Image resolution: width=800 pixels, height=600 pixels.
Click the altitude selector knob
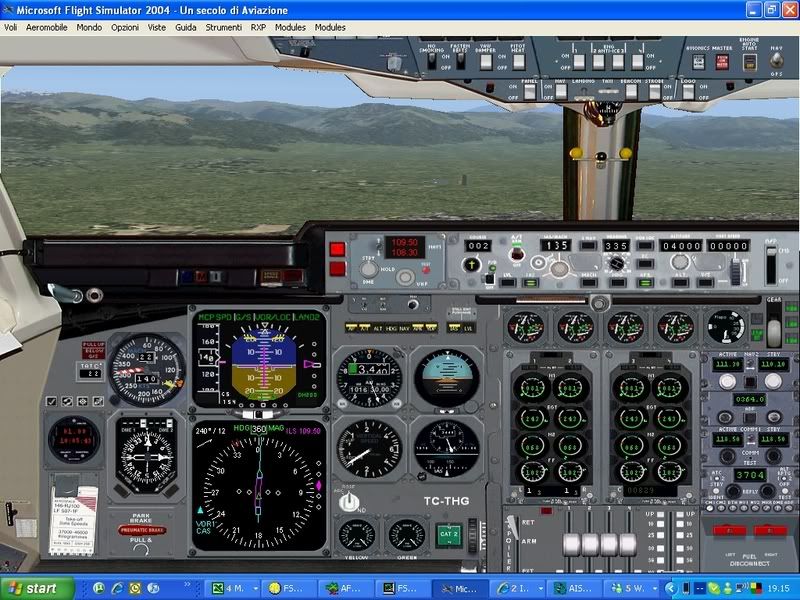click(x=680, y=262)
